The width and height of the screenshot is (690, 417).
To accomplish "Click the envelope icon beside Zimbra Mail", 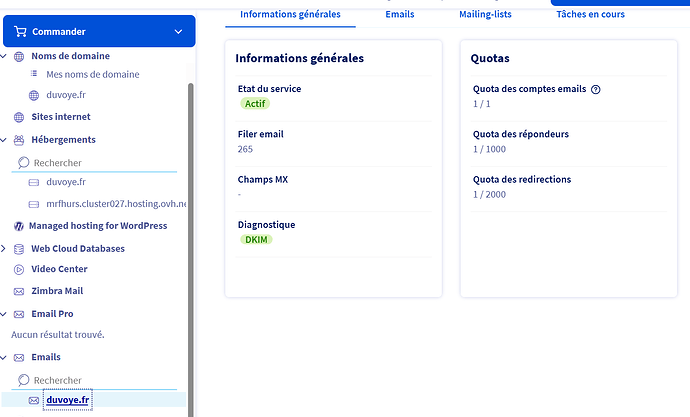I will [19, 291].
